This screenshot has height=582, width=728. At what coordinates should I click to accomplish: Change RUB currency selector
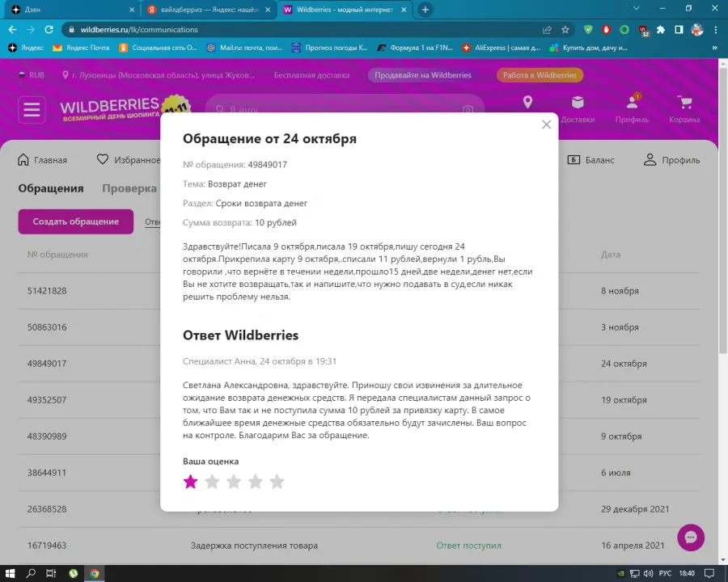tap(31, 75)
